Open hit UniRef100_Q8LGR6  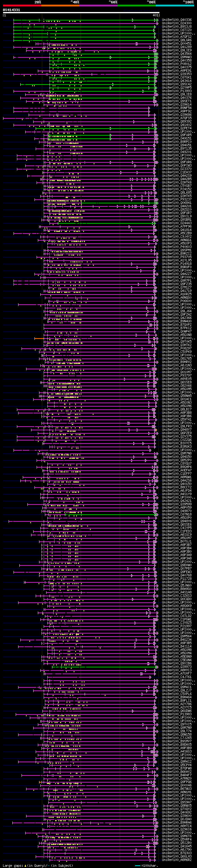pyautogui.click(x=177, y=40)
